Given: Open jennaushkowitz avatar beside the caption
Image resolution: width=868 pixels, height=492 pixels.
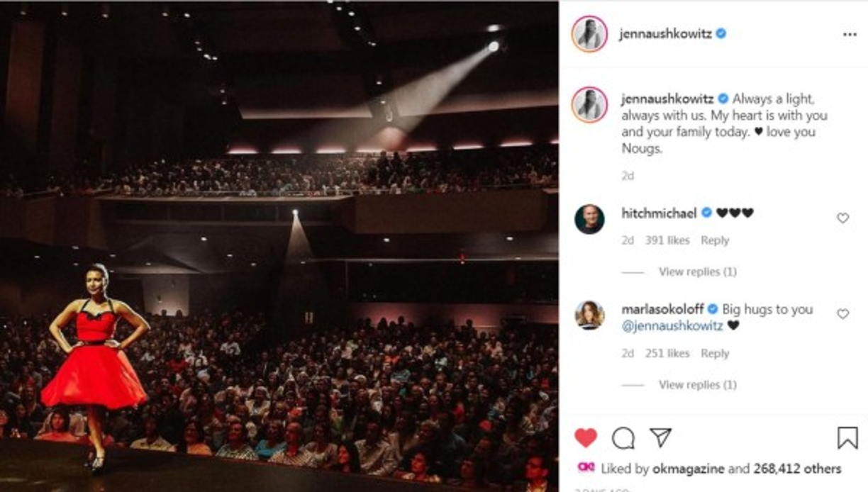Looking at the screenshot, I should point(589,105).
